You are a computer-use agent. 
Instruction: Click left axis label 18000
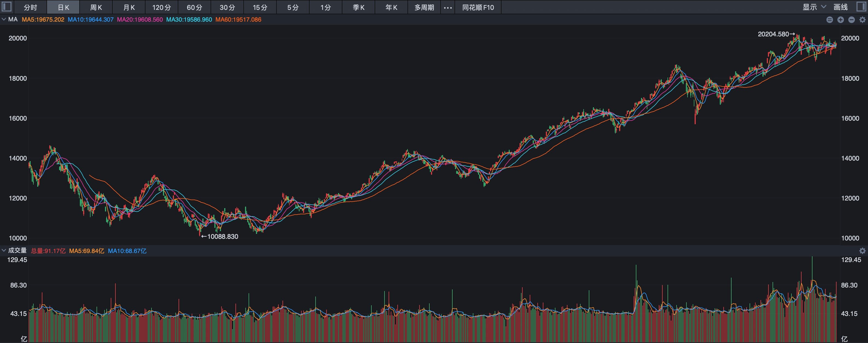(x=18, y=78)
